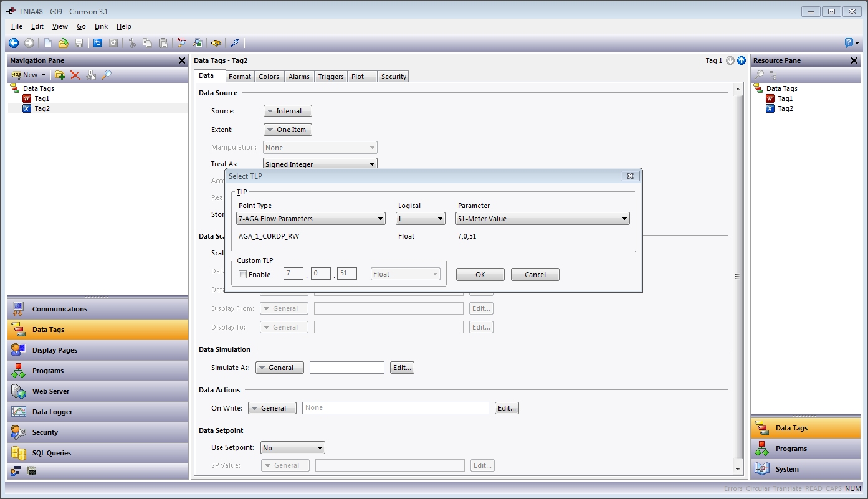This screenshot has width=868, height=499.
Task: Cancel the Select TLP dialog
Action: tap(535, 275)
